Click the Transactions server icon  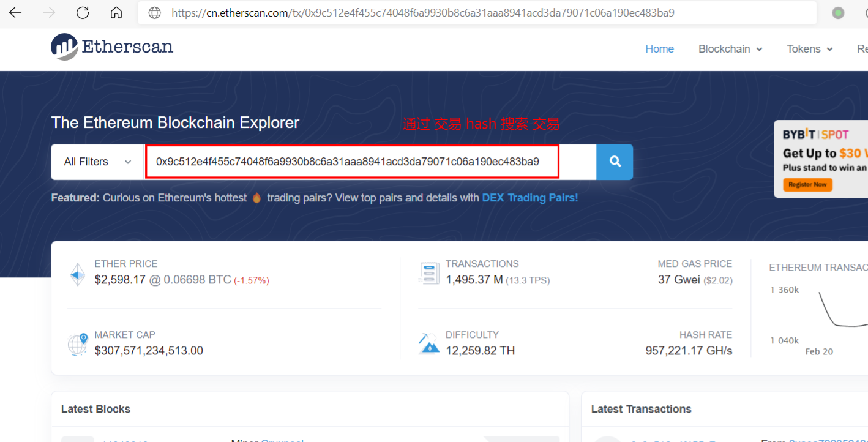[x=429, y=274]
